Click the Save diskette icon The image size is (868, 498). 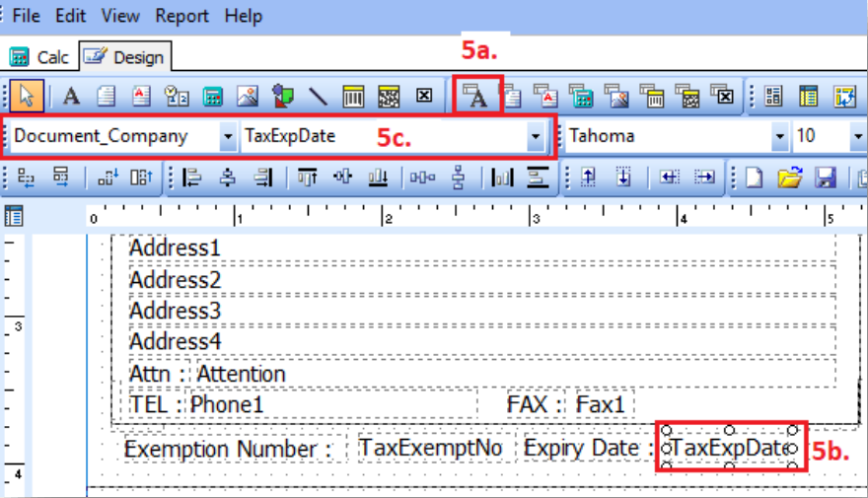click(825, 178)
